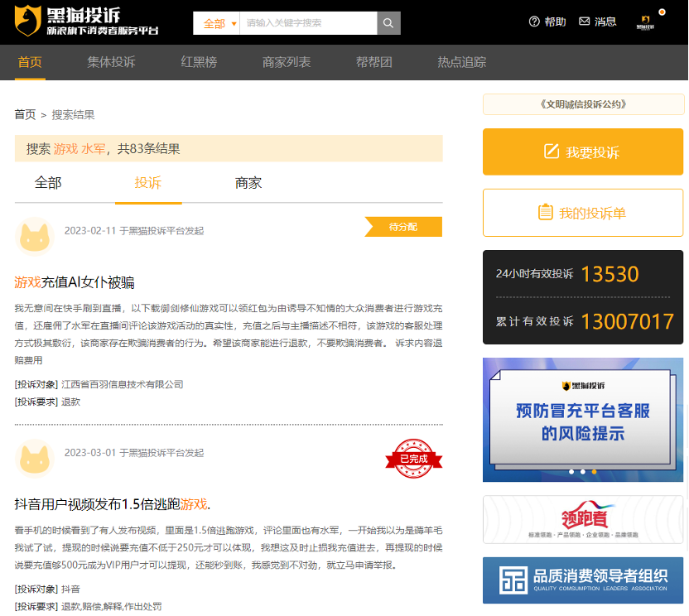The height and width of the screenshot is (616, 689).
Task: Click the edit icon on 我要投诉
Action: 552,152
